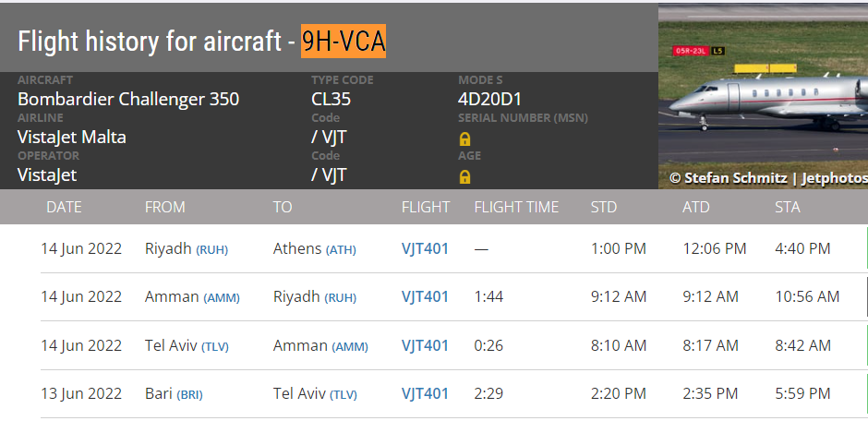The height and width of the screenshot is (421, 868).
Task: Click the age lock icon
Action: 465,176
